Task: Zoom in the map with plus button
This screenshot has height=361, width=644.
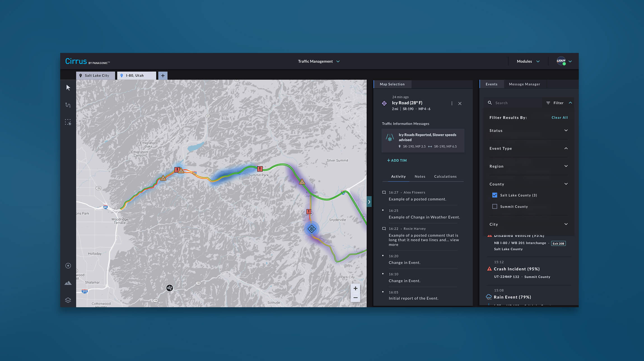Action: point(355,288)
